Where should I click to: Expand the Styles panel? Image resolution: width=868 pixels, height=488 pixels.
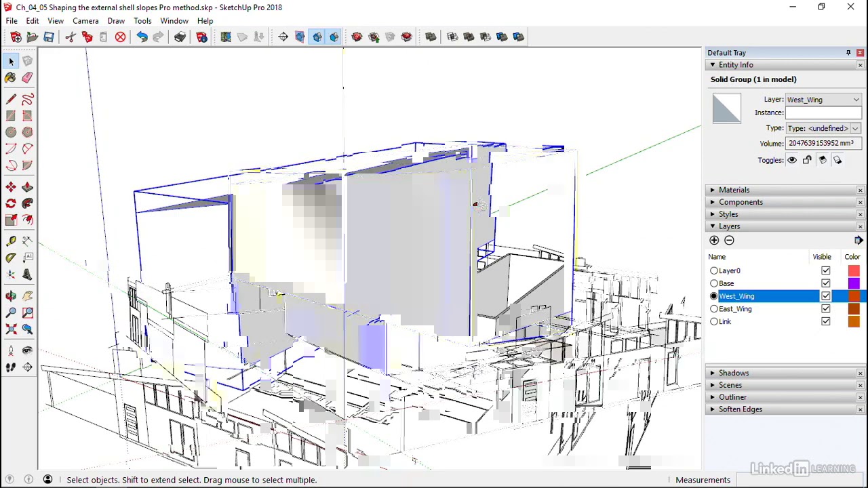click(x=712, y=214)
